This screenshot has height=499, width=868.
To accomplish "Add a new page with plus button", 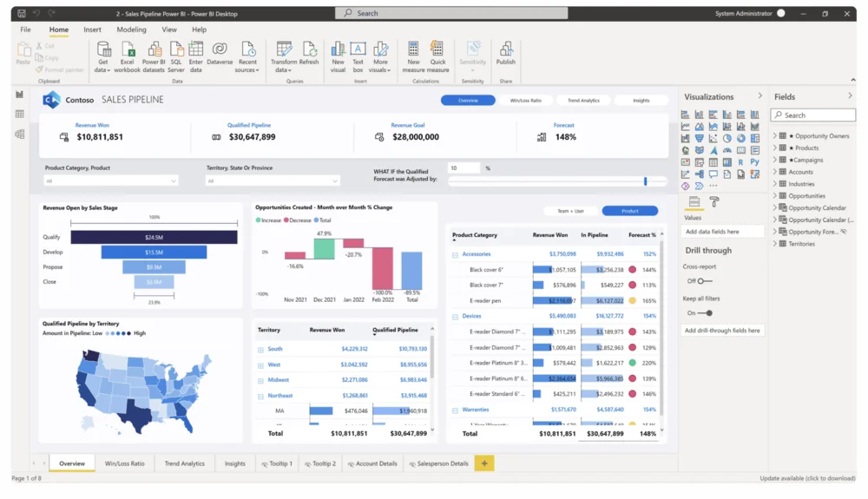I will click(484, 463).
